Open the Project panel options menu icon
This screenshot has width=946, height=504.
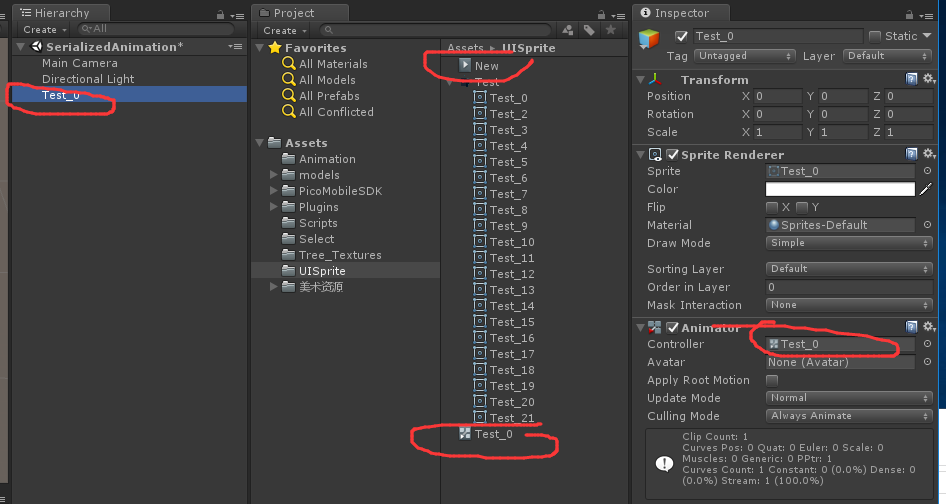pos(618,16)
